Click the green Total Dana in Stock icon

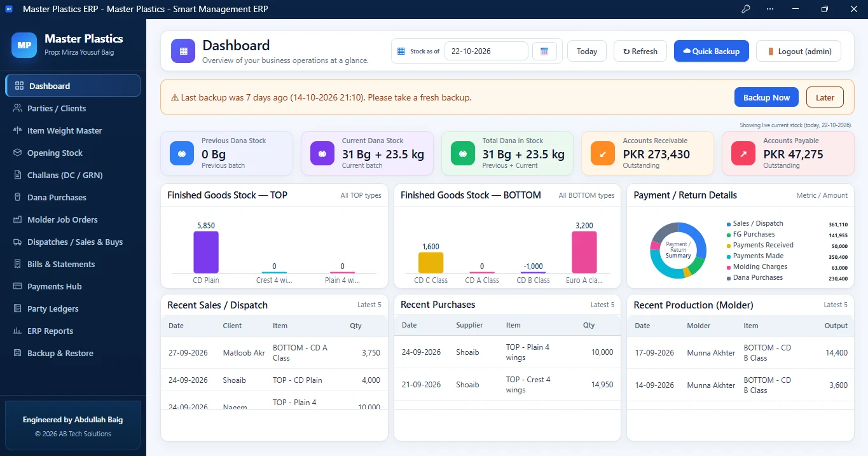point(463,153)
